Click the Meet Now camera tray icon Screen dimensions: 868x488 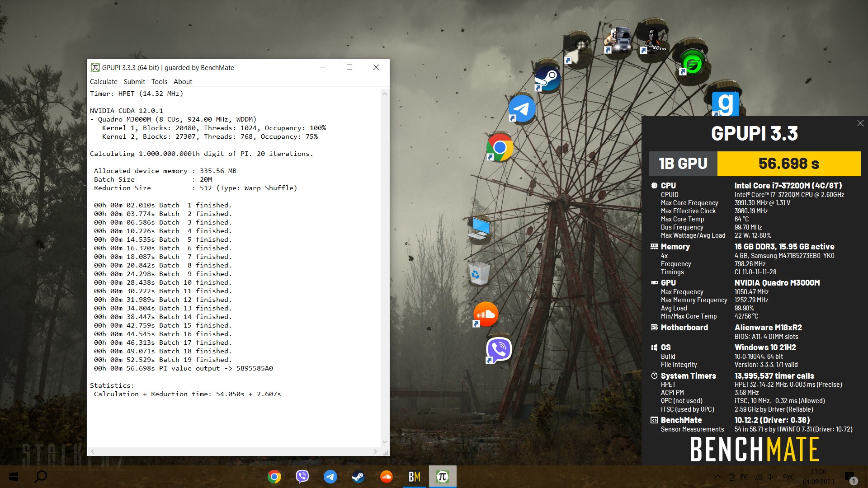click(x=732, y=477)
